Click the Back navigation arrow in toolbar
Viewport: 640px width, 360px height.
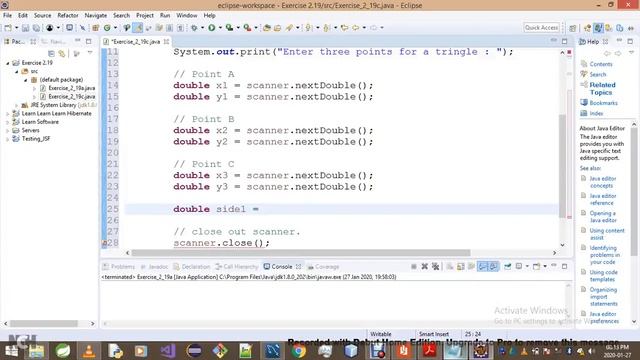click(x=356, y=28)
